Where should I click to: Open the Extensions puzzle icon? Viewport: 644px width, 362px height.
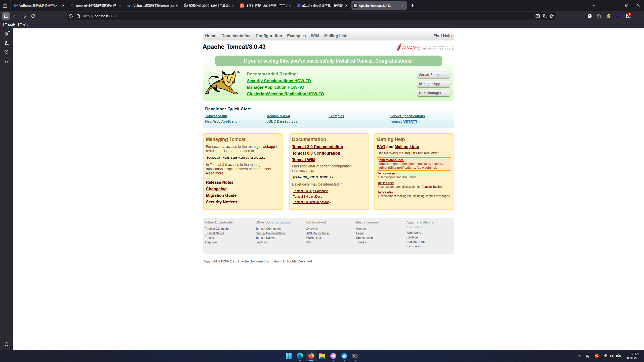tap(599, 16)
